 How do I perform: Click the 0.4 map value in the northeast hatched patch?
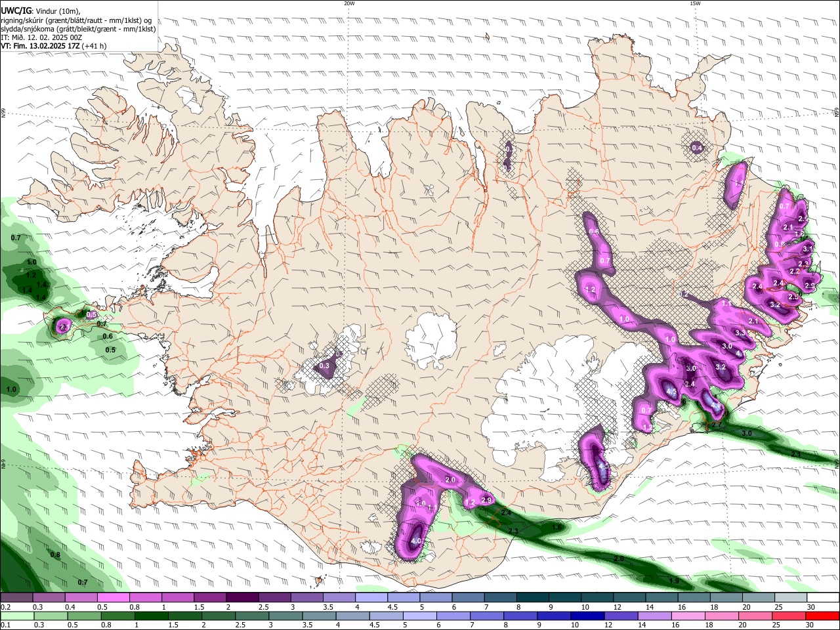click(697, 148)
